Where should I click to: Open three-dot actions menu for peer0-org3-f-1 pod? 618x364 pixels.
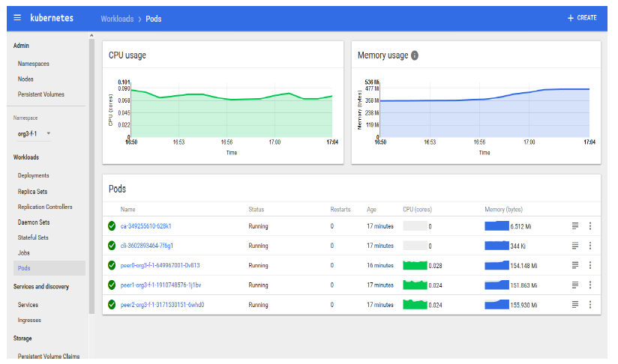[x=590, y=265]
